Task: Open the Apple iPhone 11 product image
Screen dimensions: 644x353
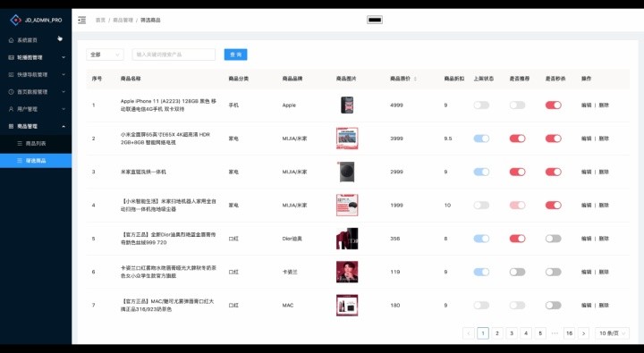Action: point(347,105)
